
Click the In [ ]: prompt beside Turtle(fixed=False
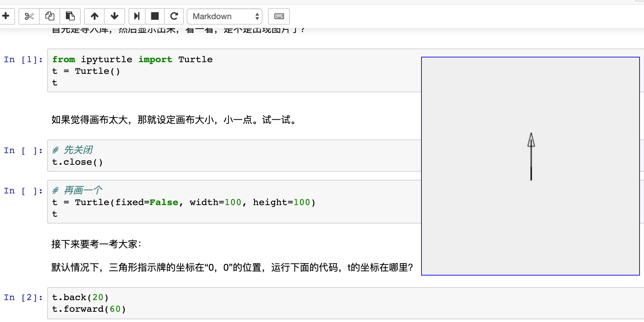(x=23, y=191)
